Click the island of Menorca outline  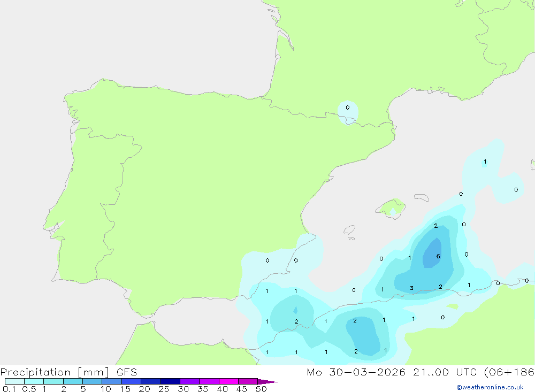pyautogui.click(x=422, y=197)
